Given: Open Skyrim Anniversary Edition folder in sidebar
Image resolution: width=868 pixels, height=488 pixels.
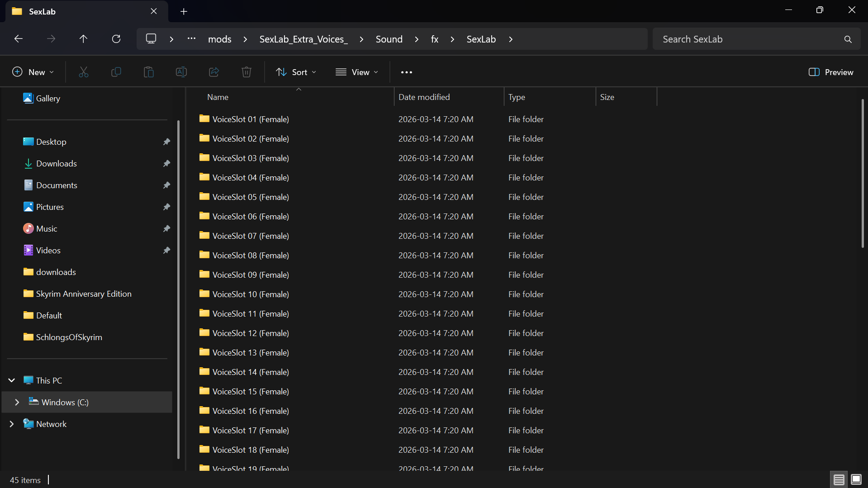Looking at the screenshot, I should (x=84, y=294).
